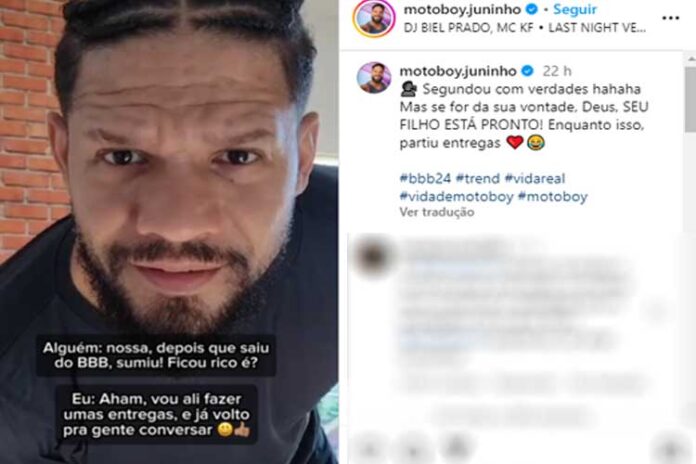Screen dimensions: 696x464
Task: Open the three-dots more options menu
Action: pos(670,18)
